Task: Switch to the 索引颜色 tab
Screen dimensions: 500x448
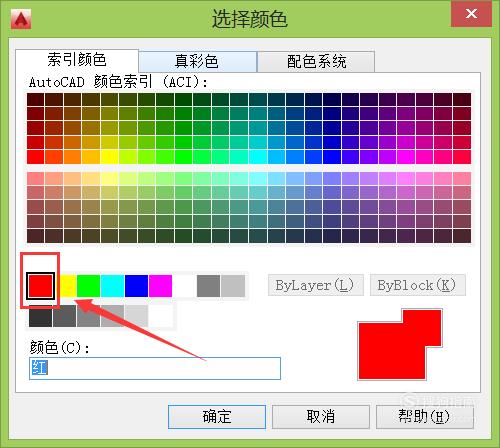Action: (77, 60)
